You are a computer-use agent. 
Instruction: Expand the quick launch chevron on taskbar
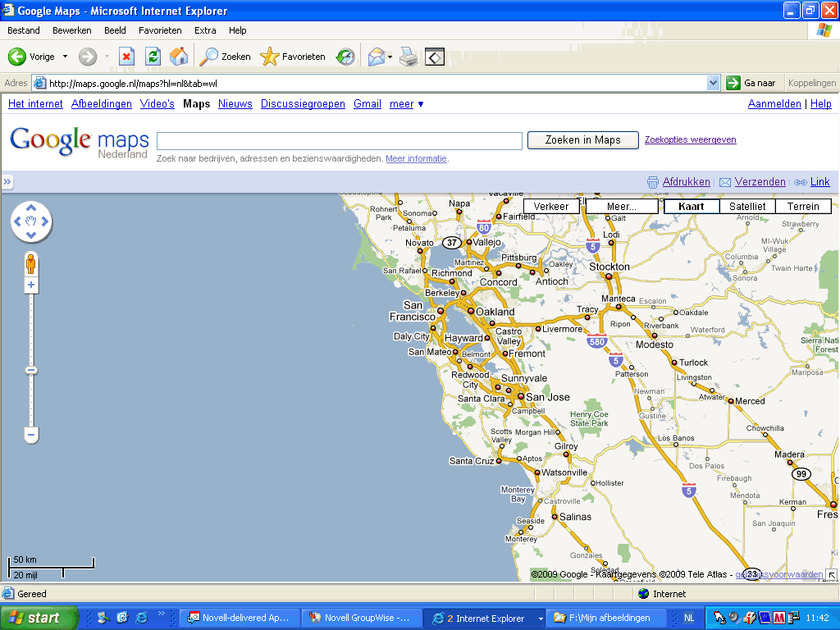[162, 614]
